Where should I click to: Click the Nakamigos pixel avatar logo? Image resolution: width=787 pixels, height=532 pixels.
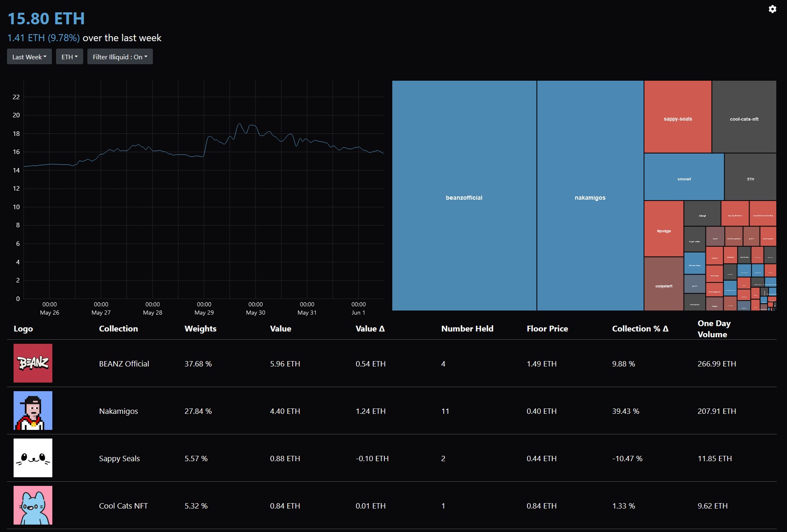coord(33,411)
